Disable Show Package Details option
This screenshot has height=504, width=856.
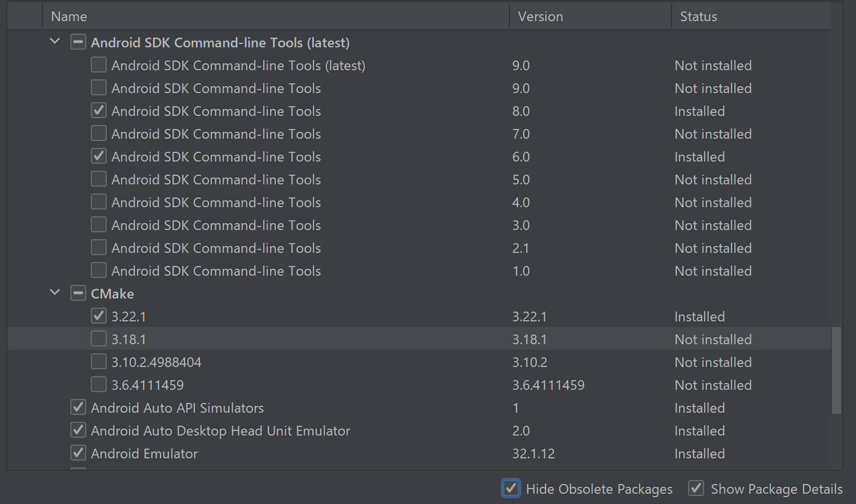[x=696, y=489]
